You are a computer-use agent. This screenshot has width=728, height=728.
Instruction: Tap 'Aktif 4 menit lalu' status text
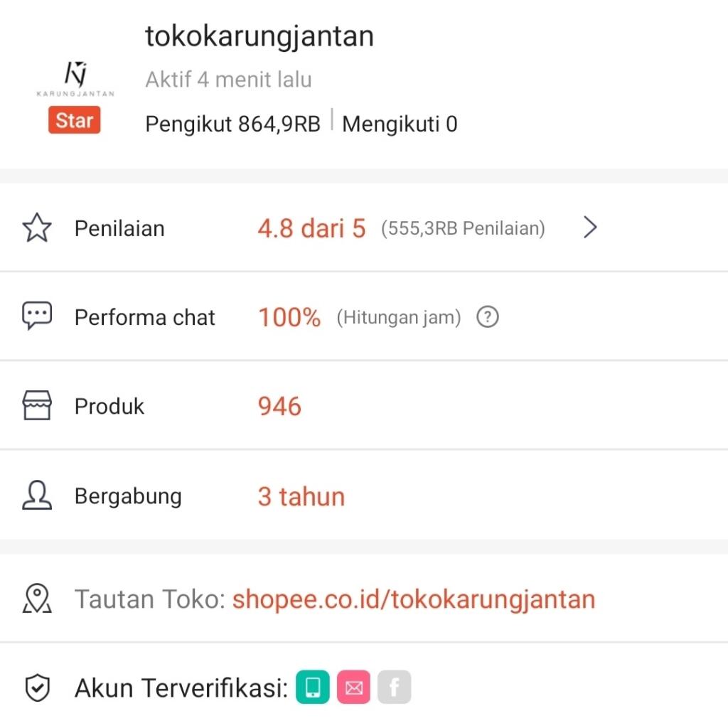(x=228, y=80)
